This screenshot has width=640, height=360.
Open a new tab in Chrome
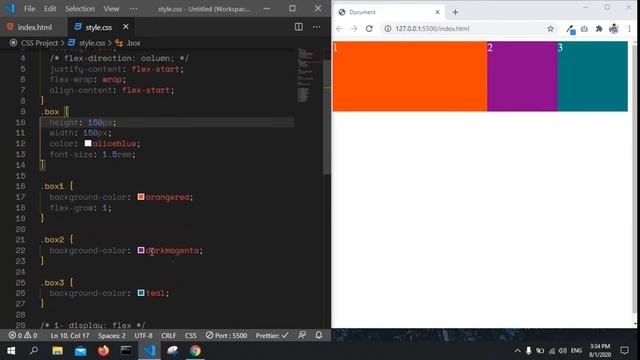pyautogui.click(x=455, y=12)
